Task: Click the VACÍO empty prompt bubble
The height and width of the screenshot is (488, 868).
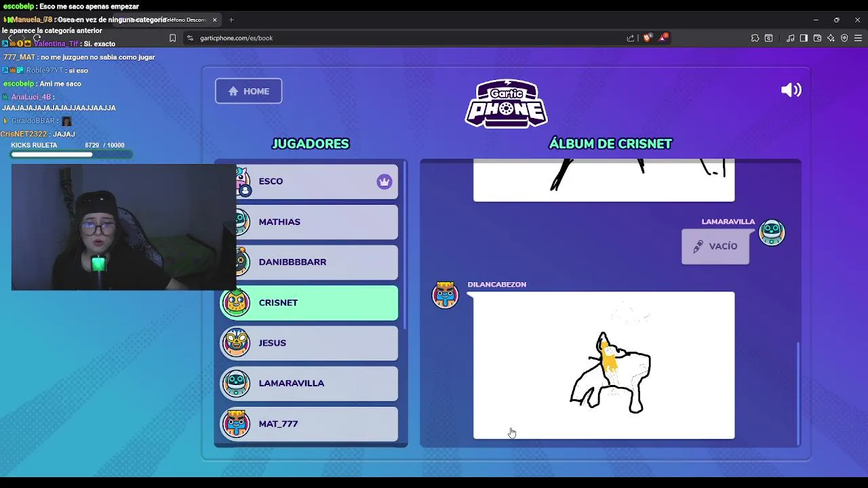Action: coord(715,247)
